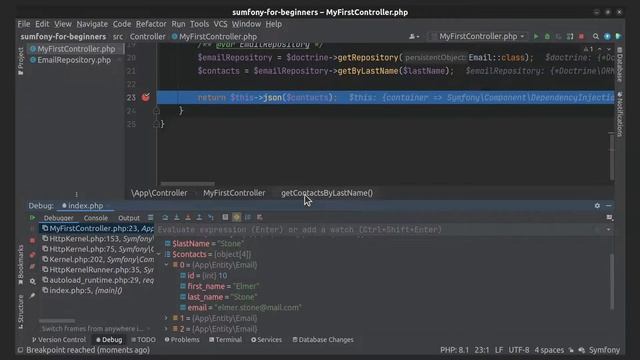Open the File menu
Image resolution: width=640 pixels, height=360 pixels.
tap(24, 24)
